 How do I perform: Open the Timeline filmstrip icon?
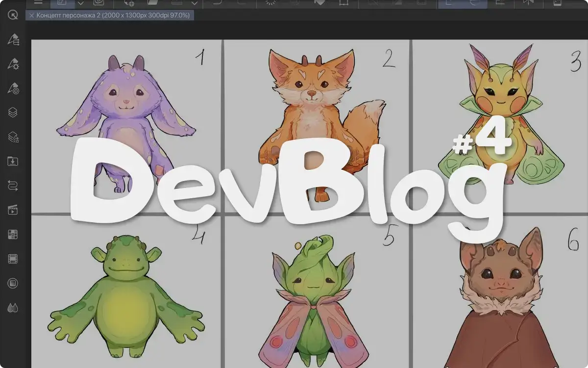[13, 259]
